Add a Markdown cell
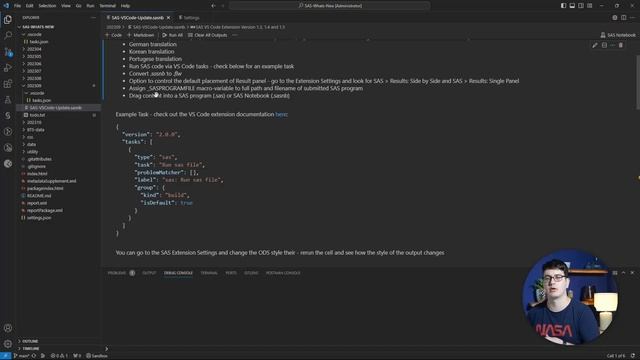640x360 pixels. click(141, 35)
